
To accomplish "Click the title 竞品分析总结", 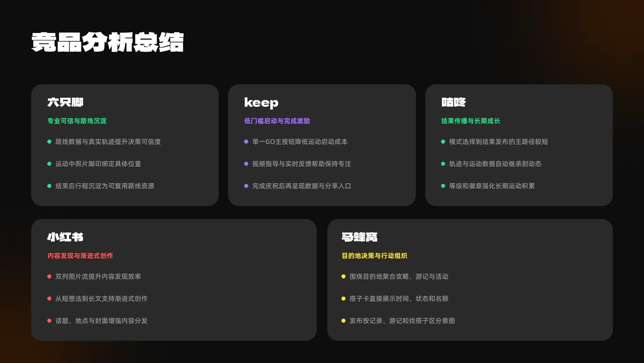I will 107,42.
